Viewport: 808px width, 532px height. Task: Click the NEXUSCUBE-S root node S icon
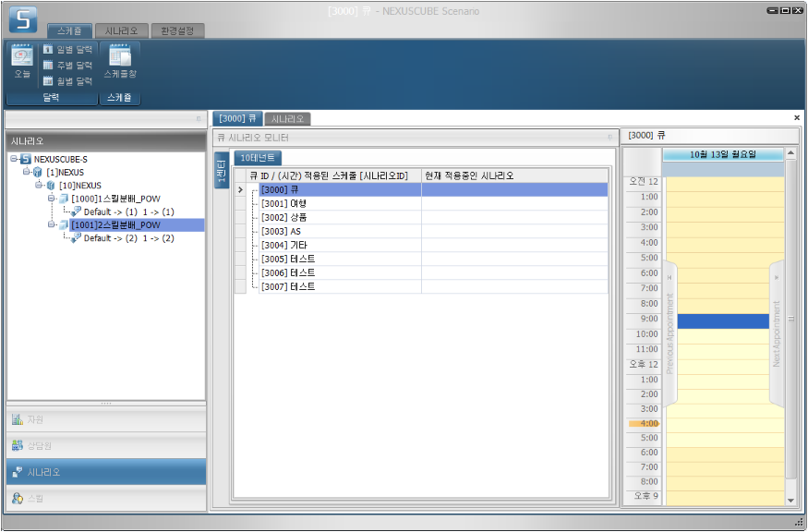click(x=25, y=159)
